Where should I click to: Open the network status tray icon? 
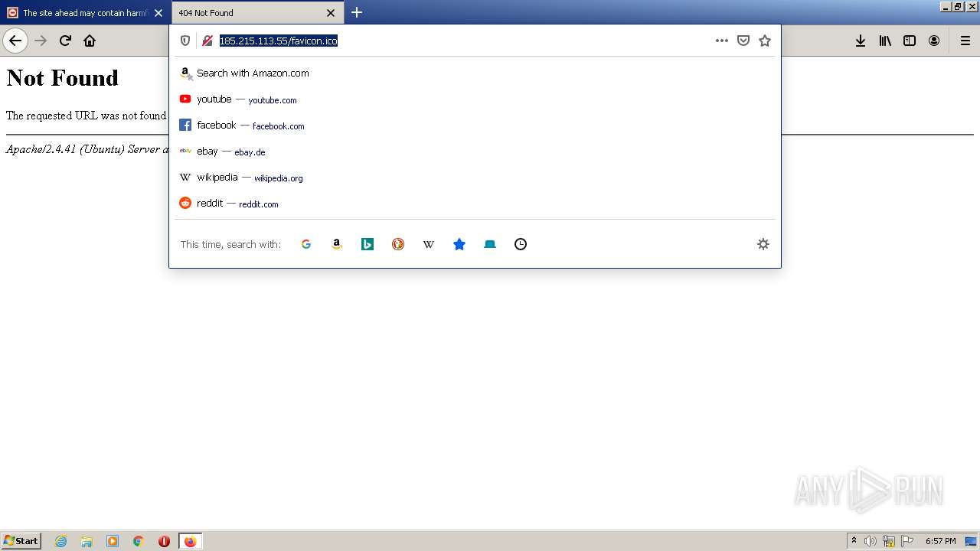tap(889, 541)
